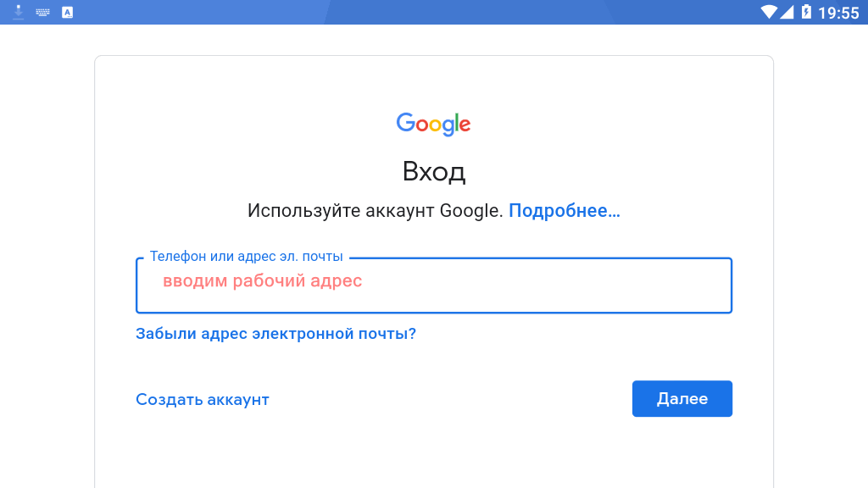Click the 'Вход' heading

click(434, 171)
